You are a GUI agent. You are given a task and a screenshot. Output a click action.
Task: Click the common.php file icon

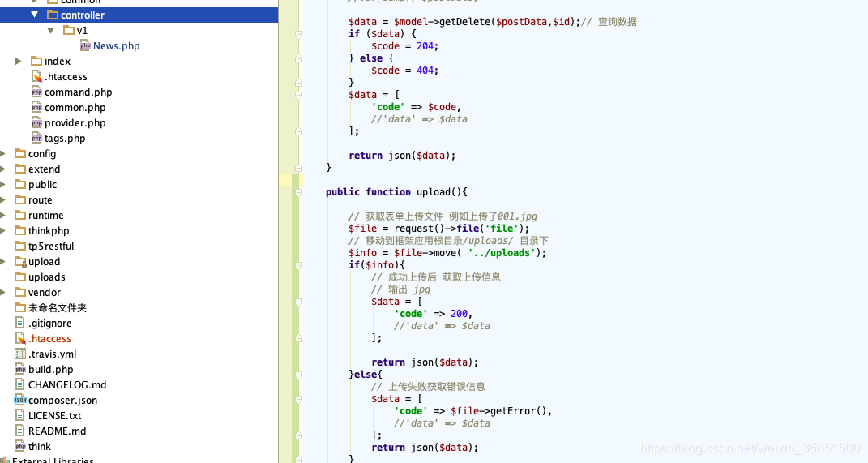click(x=36, y=108)
